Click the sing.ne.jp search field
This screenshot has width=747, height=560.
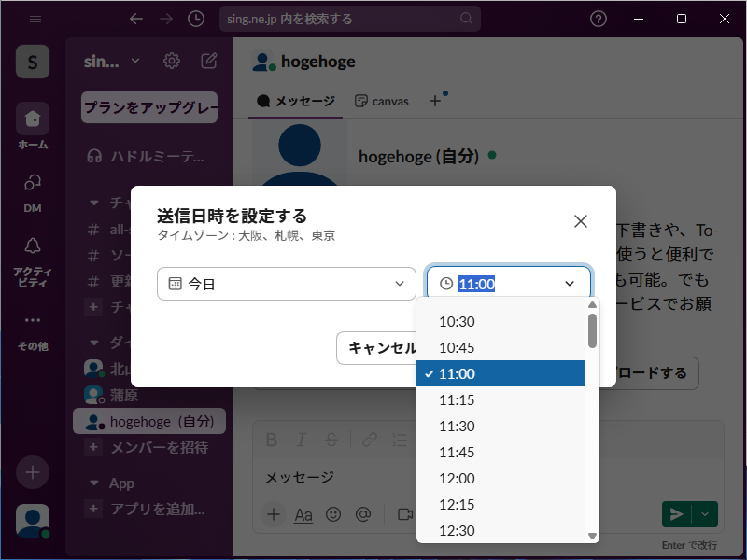(349, 19)
